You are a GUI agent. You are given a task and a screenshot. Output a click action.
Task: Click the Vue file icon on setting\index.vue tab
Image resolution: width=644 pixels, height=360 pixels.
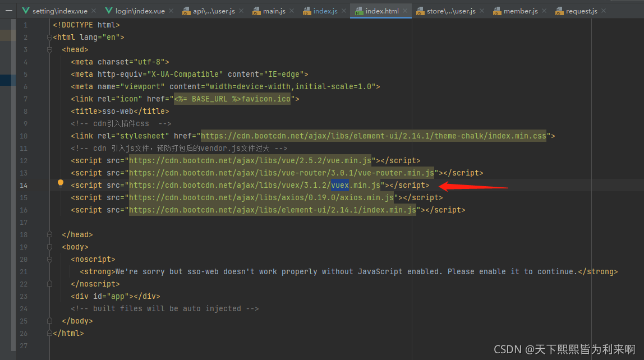(x=26, y=11)
